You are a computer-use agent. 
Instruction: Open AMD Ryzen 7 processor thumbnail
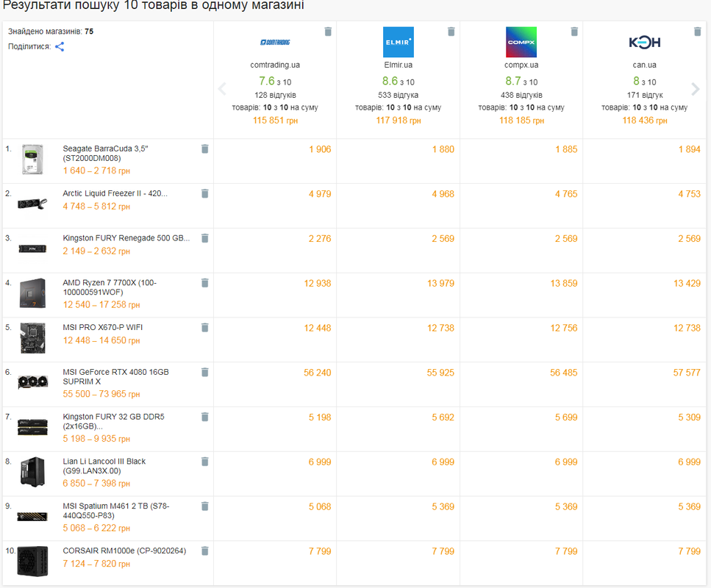point(32,293)
